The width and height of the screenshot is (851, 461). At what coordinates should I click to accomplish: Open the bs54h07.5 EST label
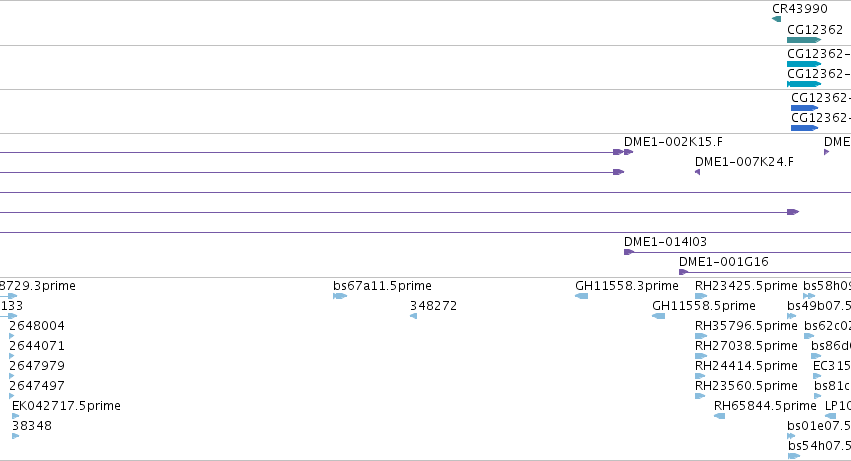(x=819, y=446)
